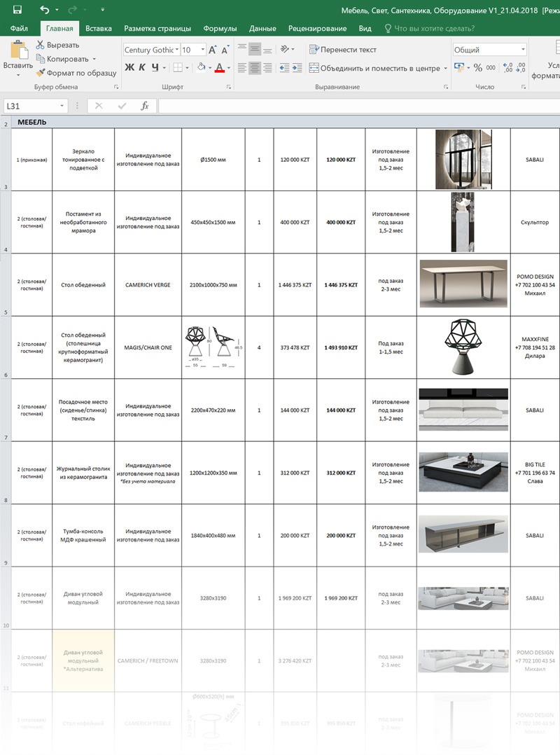560x755 pixels.
Task: Customize the Quick Access Toolbar
Action: pos(103,10)
